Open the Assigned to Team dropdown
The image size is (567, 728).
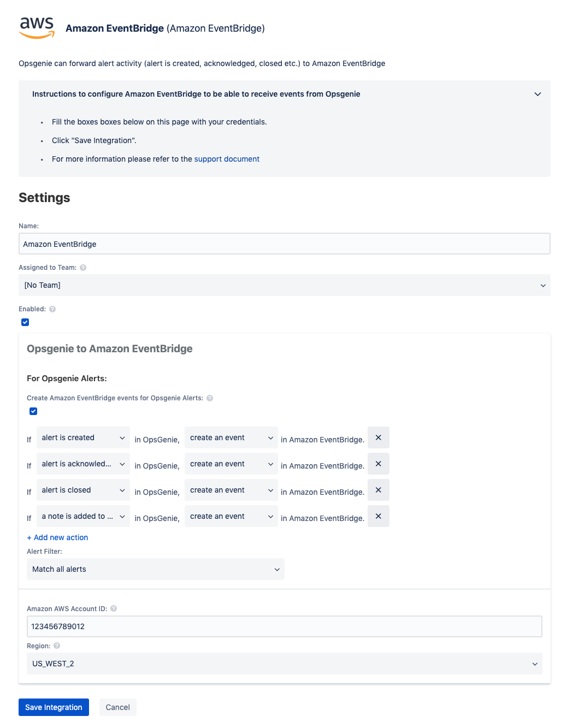[285, 285]
